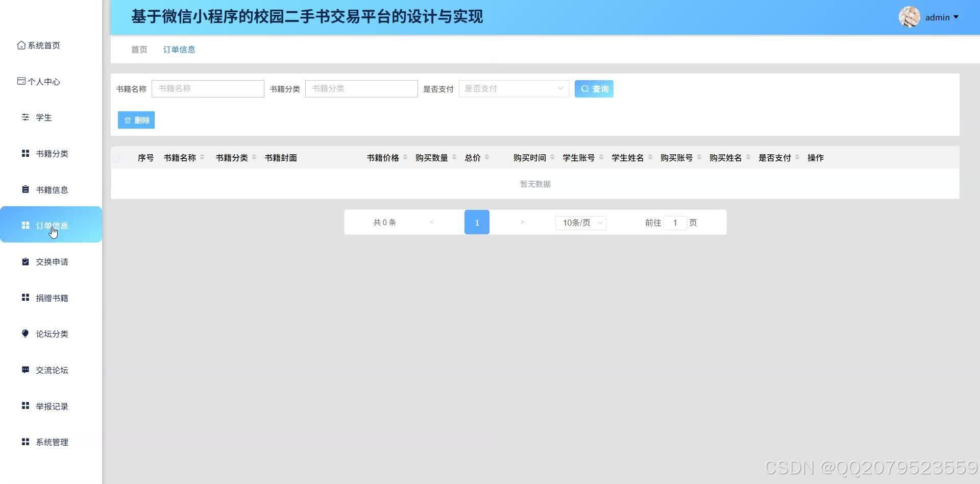Select page 1 in pagination
Viewport: 980px width, 484px height.
tap(477, 222)
